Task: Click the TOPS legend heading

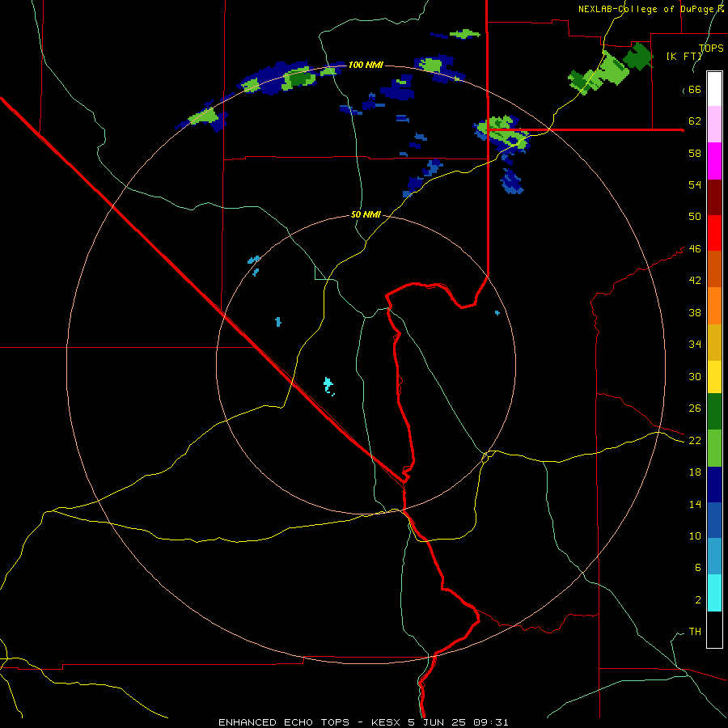Action: tap(711, 48)
